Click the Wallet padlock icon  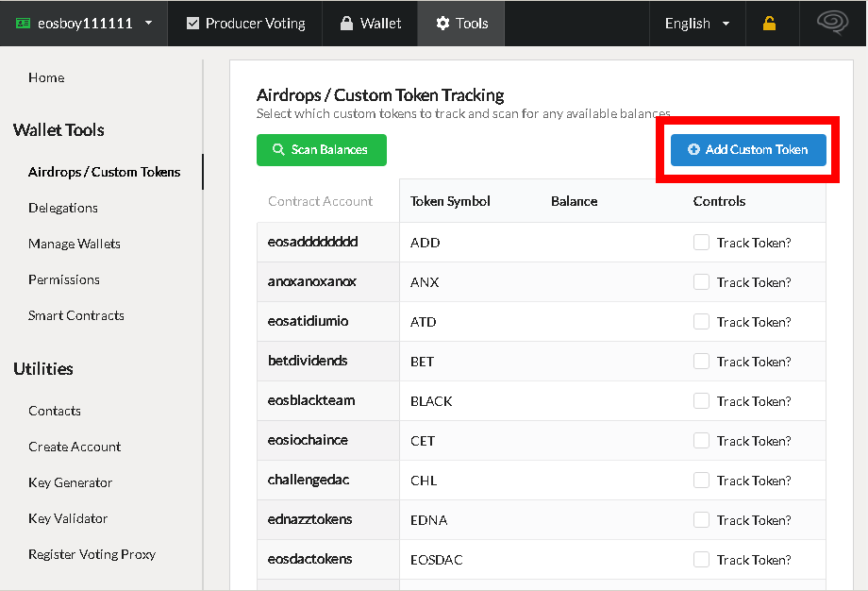pos(346,24)
